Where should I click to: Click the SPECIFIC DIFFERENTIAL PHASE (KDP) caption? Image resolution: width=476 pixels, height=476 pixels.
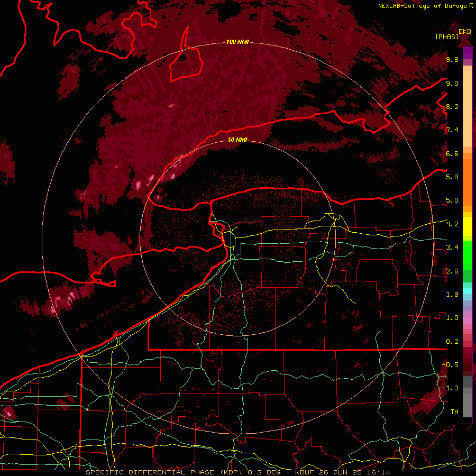click(166, 472)
